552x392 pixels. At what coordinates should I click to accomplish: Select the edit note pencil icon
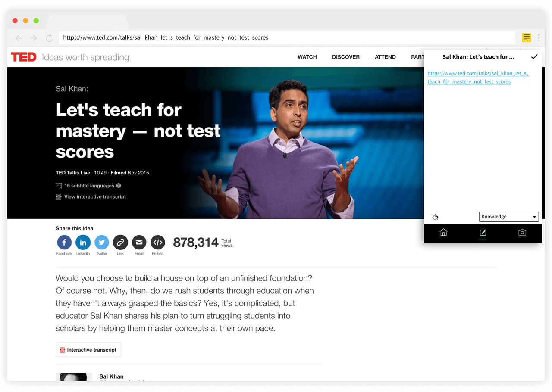pos(483,233)
